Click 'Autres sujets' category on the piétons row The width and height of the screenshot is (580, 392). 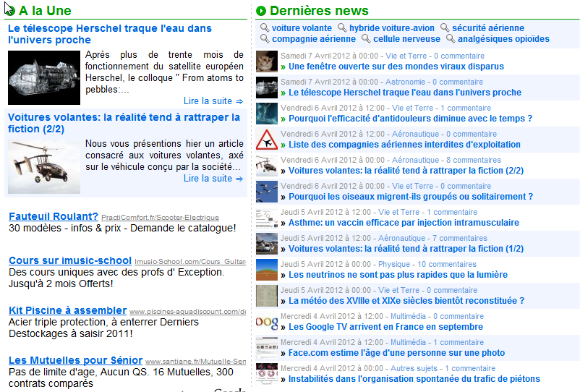point(414,368)
